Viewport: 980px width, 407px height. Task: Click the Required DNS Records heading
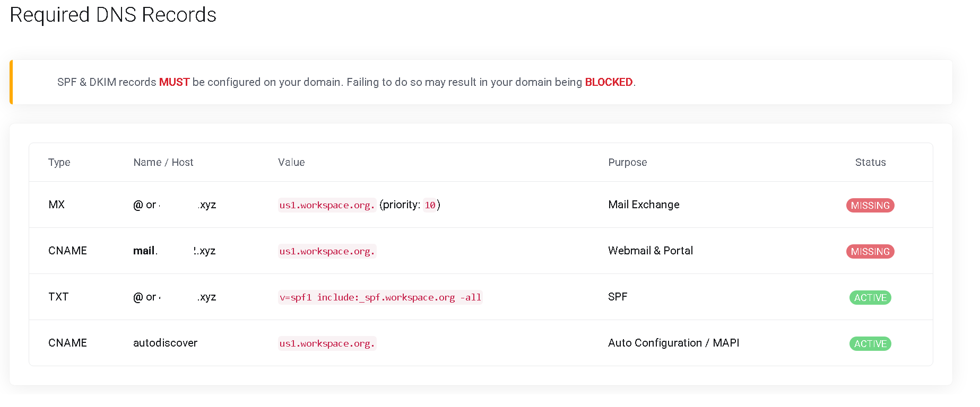pyautogui.click(x=113, y=15)
